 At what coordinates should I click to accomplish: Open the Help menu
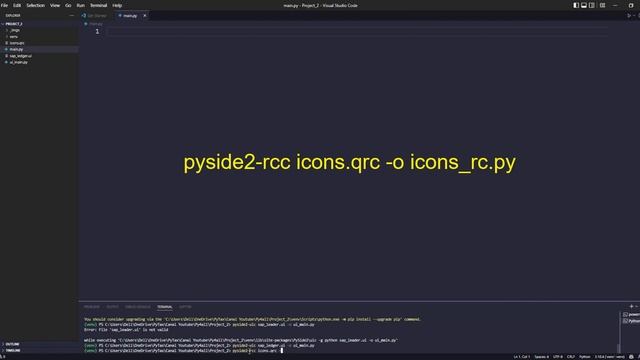point(117,5)
